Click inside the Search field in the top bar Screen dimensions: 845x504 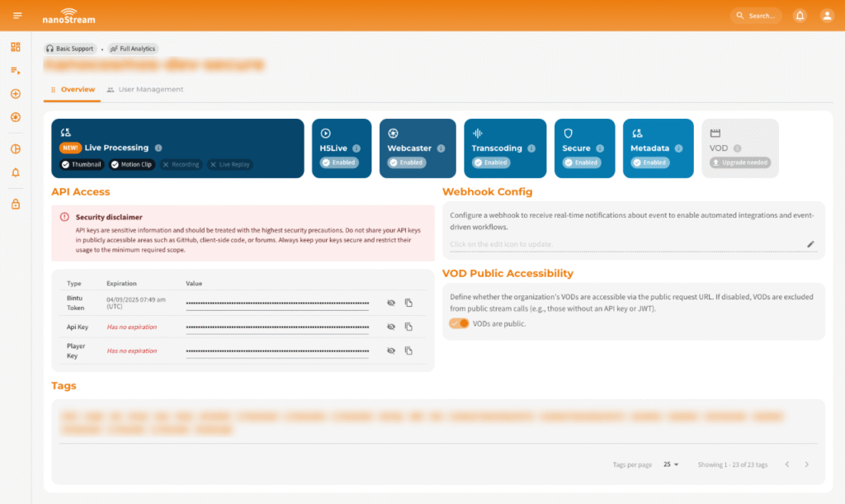755,15
